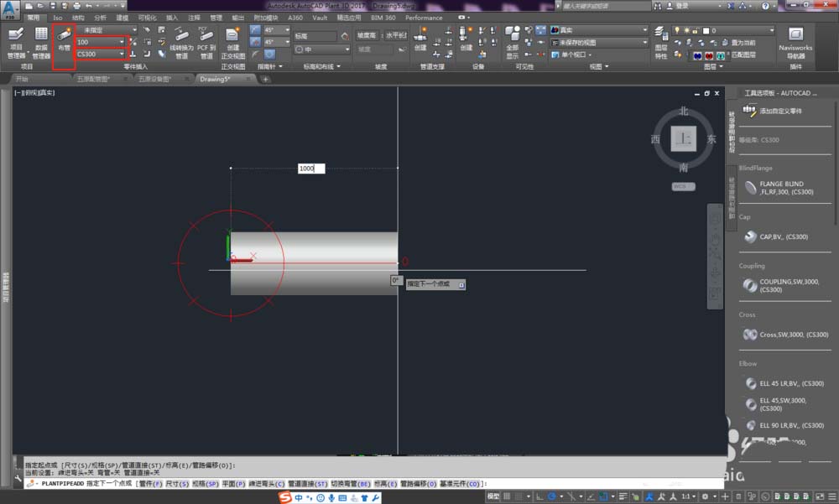Open the CS300 spec dropdown
Viewport: 839px width, 504px height.
(122, 54)
